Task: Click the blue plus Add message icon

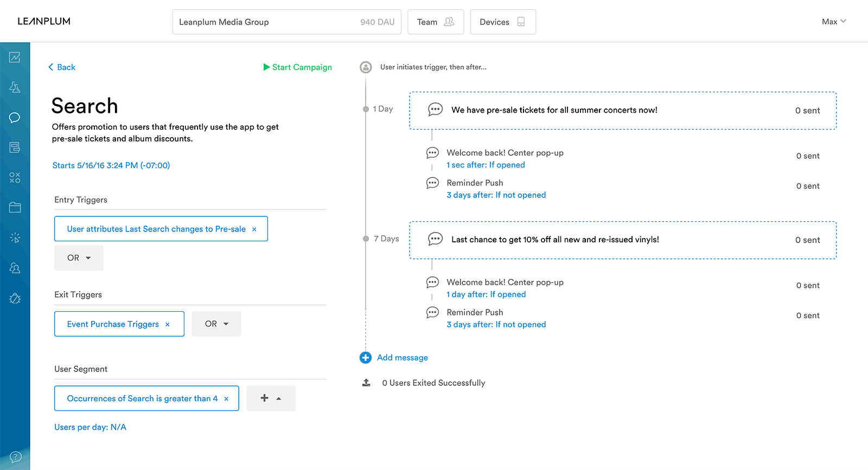Action: (366, 358)
